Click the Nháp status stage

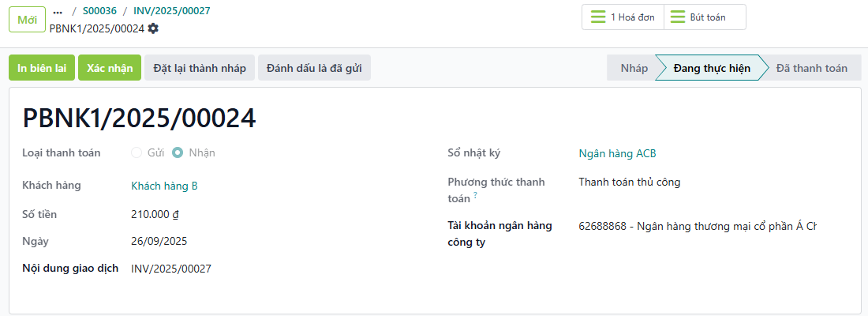634,68
